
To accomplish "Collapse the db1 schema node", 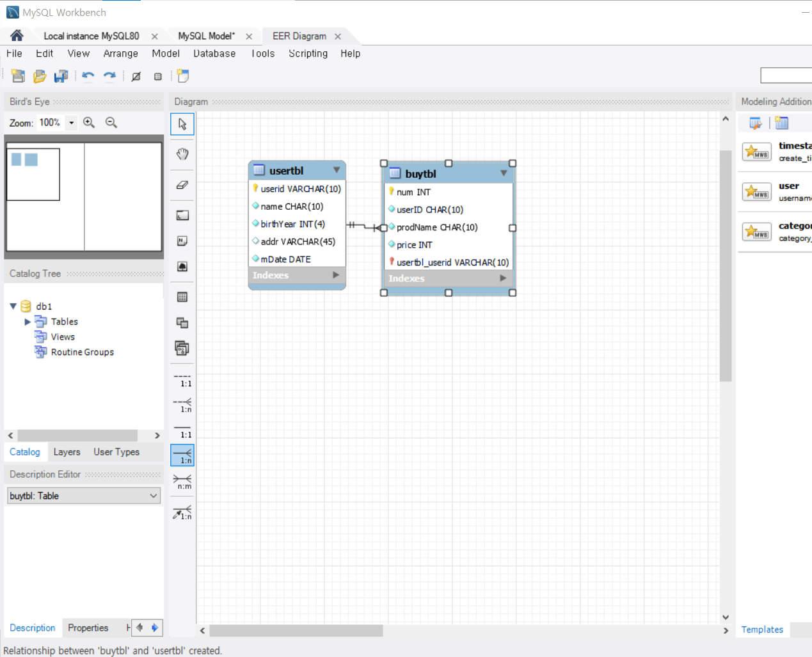I will coord(13,306).
